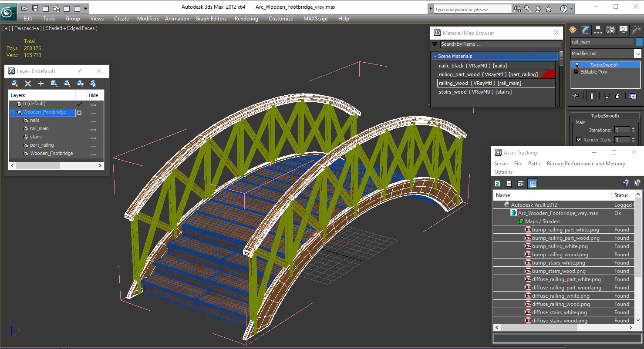This screenshot has height=349, width=644.
Task: Open the 3ds Max application menu button
Action: click(x=8, y=12)
